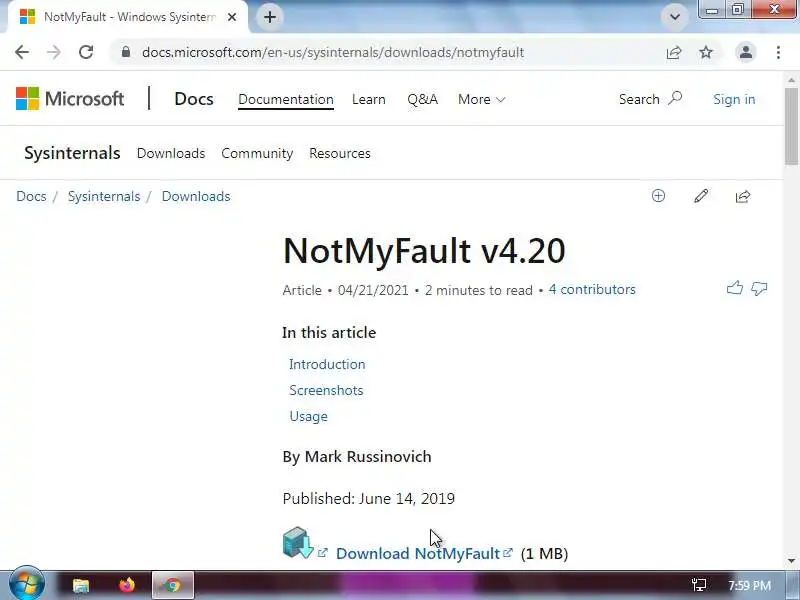Viewport: 800px width, 600px height.
Task: Open the tab search chevron button
Action: [x=674, y=17]
